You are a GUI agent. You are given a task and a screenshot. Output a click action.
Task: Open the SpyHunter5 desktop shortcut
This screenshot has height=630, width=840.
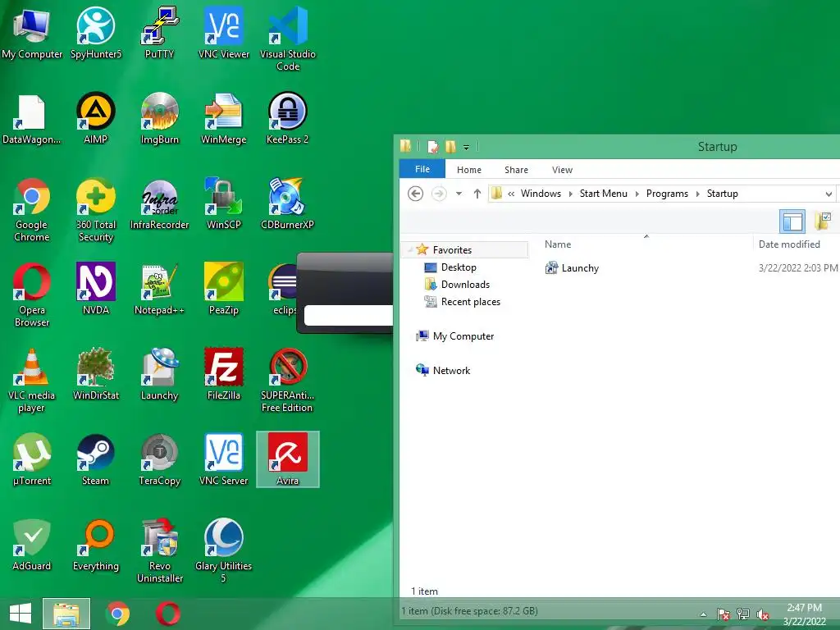[x=96, y=32]
